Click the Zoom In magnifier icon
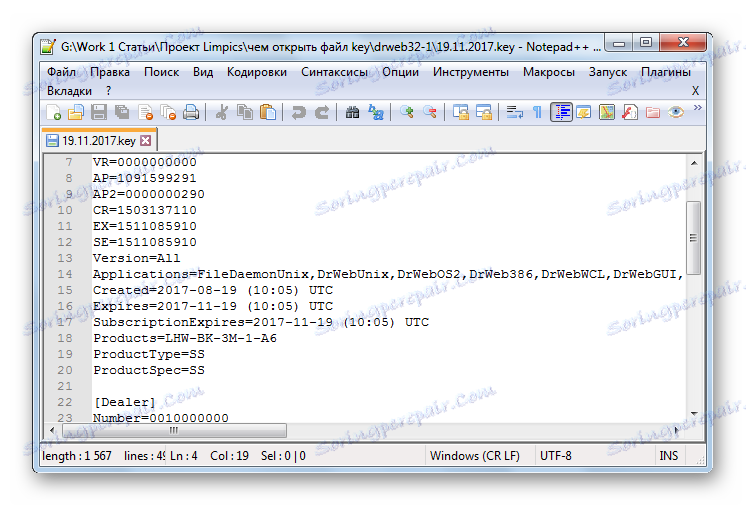746x506 pixels. point(406,113)
